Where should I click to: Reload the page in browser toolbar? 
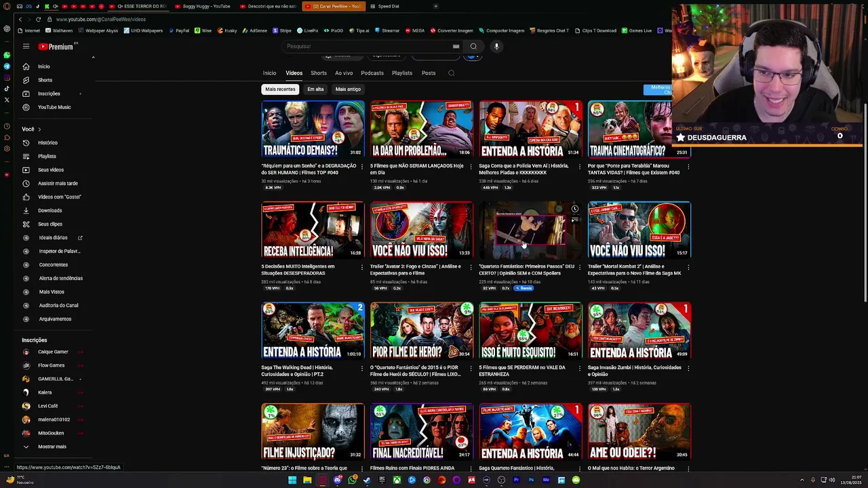[x=38, y=19]
